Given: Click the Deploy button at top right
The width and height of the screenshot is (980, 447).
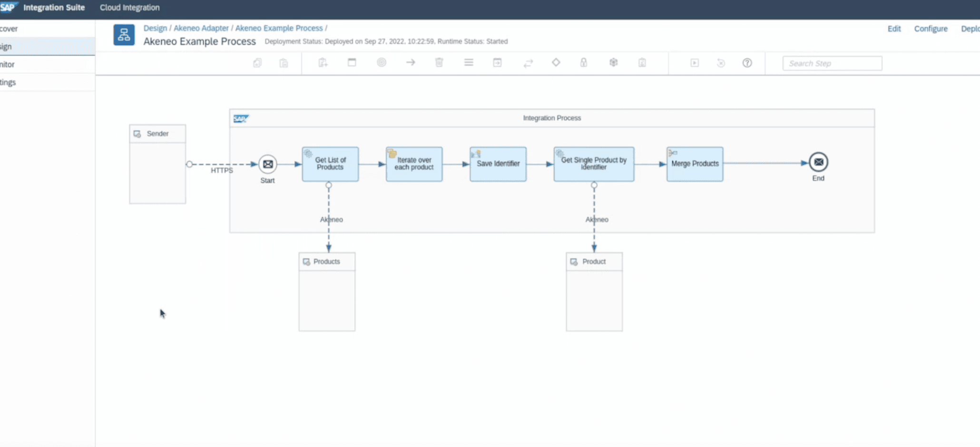Looking at the screenshot, I should 970,29.
